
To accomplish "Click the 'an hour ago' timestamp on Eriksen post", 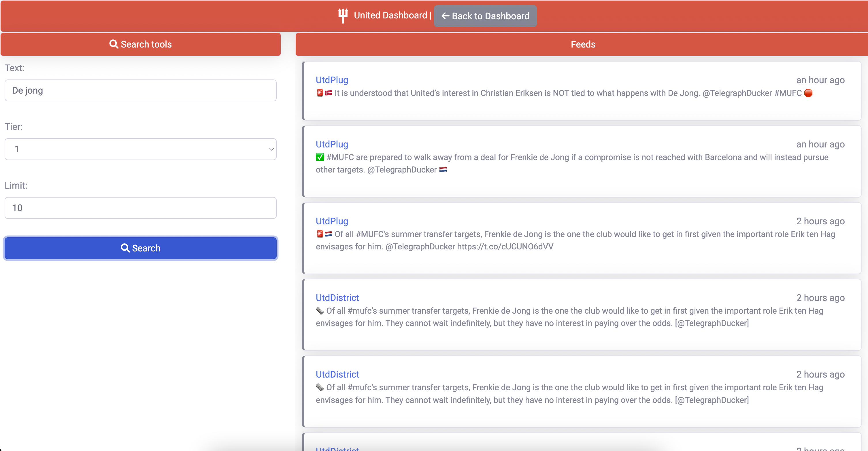I will tap(820, 80).
